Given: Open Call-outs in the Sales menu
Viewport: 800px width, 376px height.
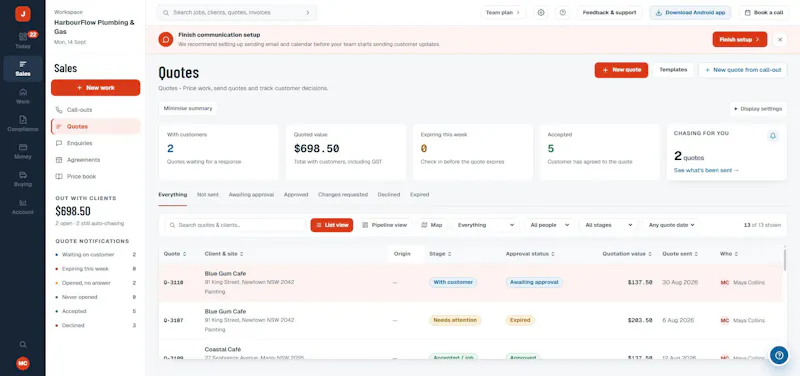Looking at the screenshot, I should (95, 110).
